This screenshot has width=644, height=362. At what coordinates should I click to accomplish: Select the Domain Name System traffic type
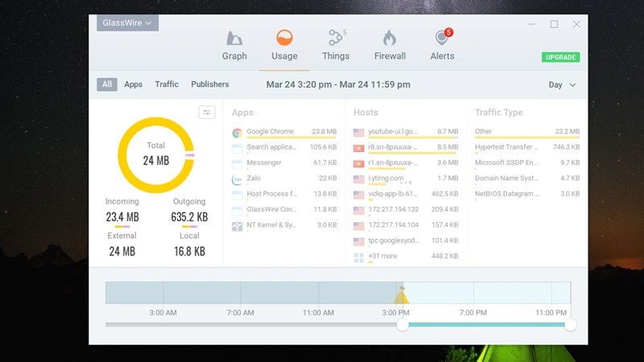(527, 179)
